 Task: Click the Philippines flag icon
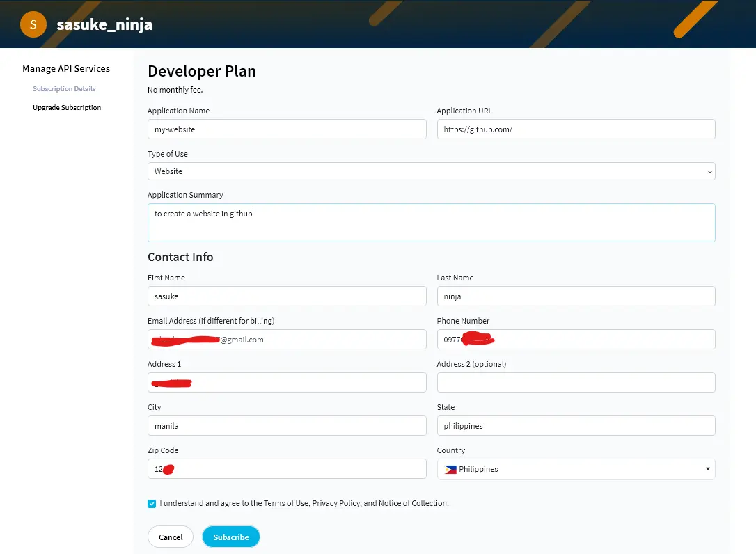(450, 469)
